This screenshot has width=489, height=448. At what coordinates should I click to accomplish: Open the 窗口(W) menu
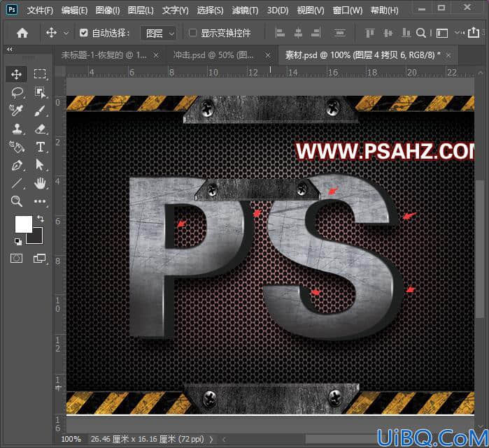348,10
